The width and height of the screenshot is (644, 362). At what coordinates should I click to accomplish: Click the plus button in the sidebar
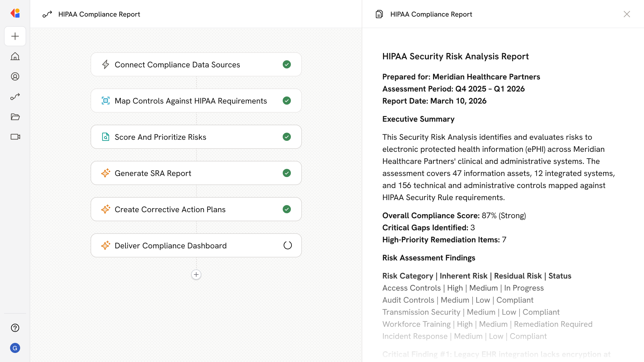point(15,36)
